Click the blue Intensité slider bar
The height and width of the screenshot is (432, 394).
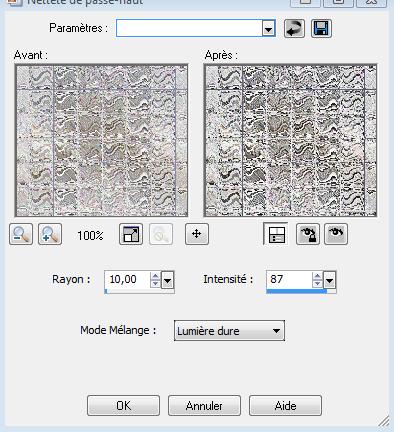click(x=297, y=291)
